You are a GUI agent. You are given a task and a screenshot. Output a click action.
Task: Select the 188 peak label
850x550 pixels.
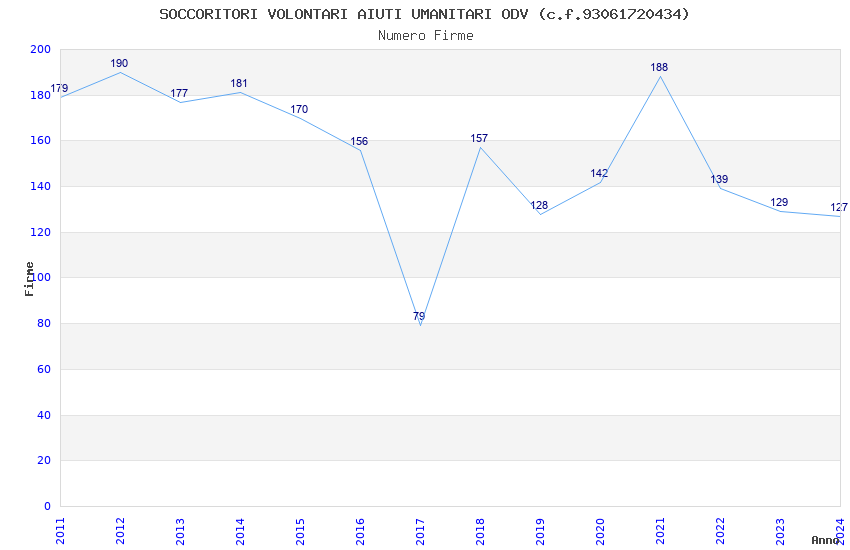tap(659, 67)
